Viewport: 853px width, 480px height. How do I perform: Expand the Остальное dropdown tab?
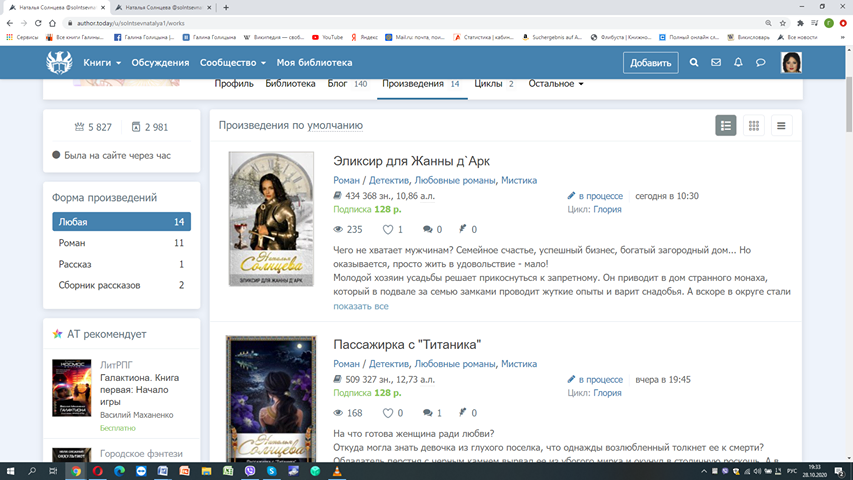556,84
